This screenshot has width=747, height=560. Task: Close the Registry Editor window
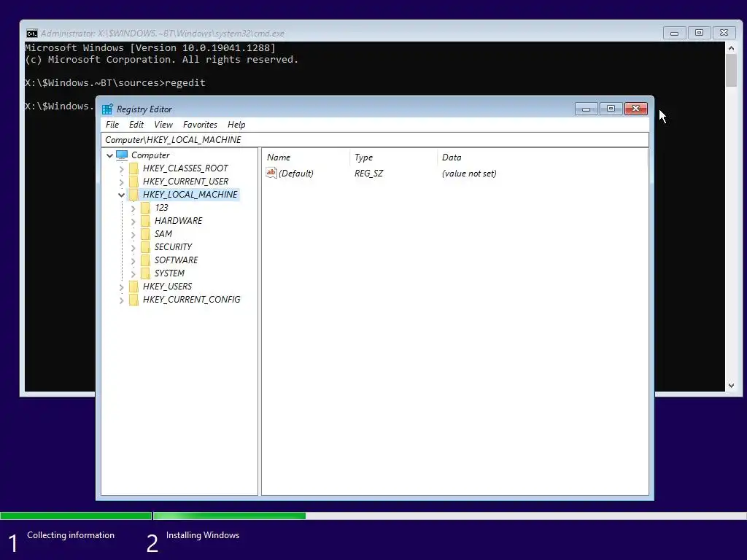[x=636, y=109]
